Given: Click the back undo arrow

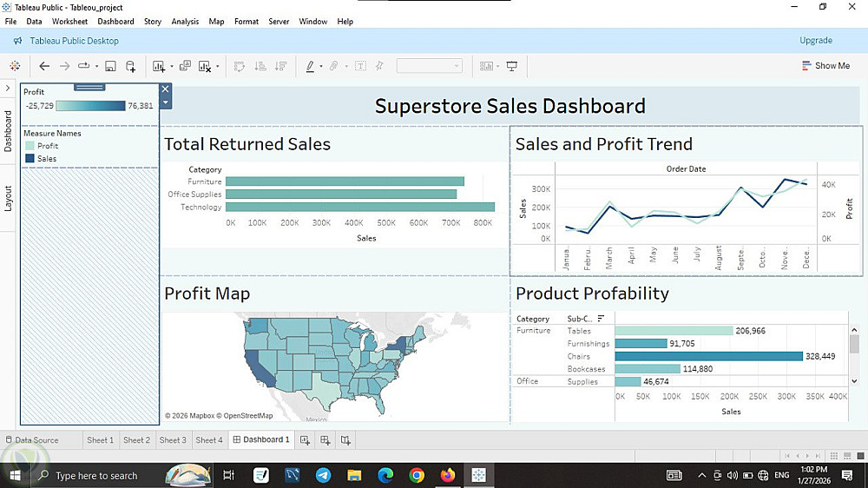Looking at the screenshot, I should (44, 66).
